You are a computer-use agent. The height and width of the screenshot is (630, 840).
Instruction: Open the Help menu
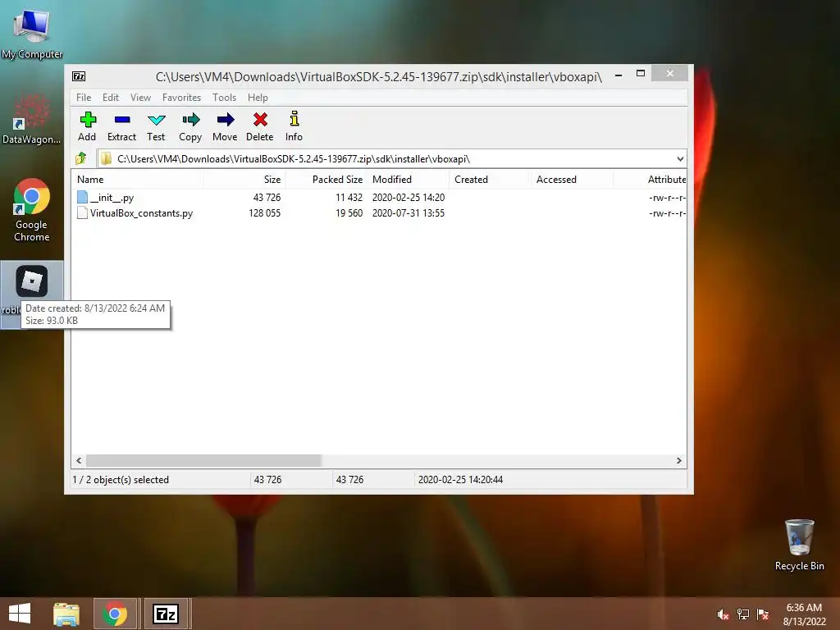tap(258, 98)
